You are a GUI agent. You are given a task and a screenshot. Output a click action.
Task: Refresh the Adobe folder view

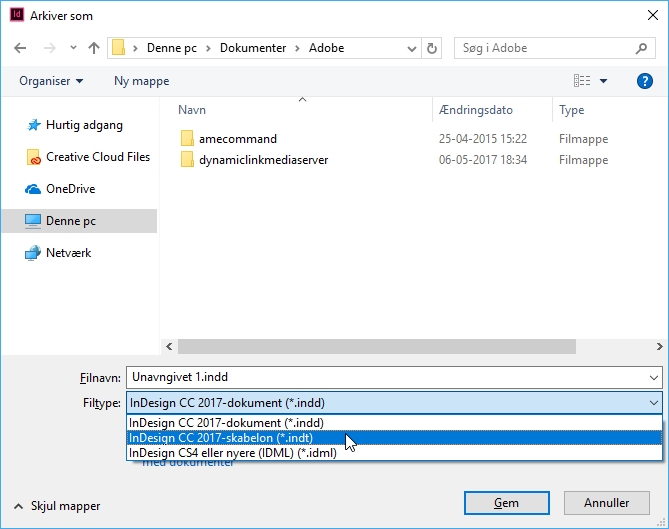coord(432,48)
